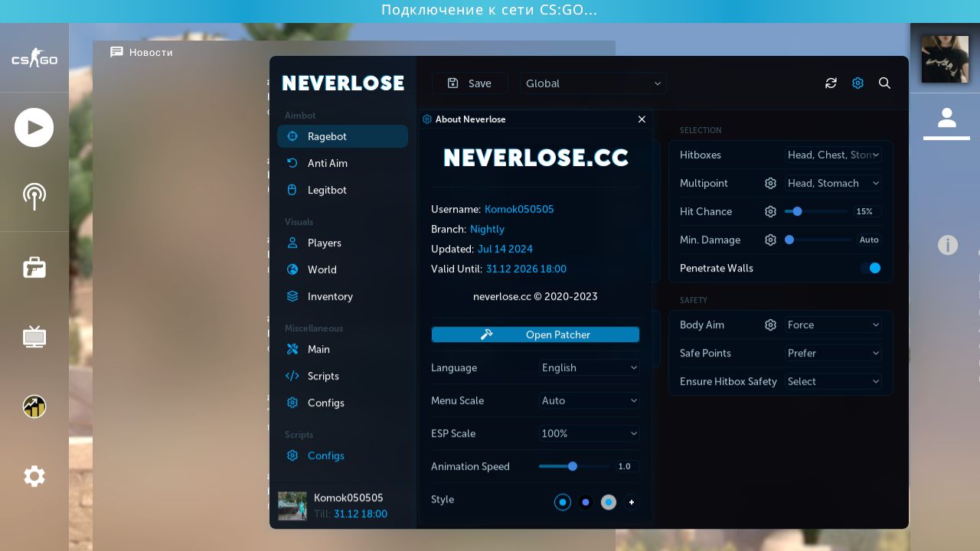Click the info icon on right panel

[948, 245]
